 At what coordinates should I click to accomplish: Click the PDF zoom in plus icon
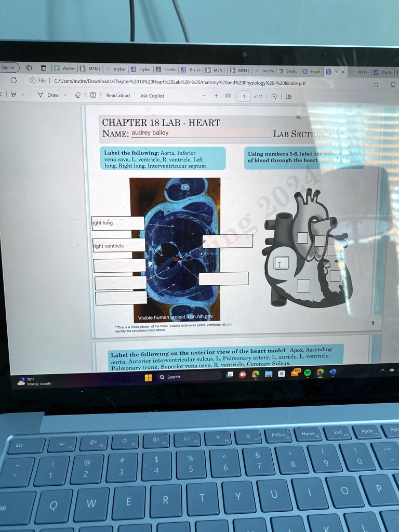tap(216, 96)
